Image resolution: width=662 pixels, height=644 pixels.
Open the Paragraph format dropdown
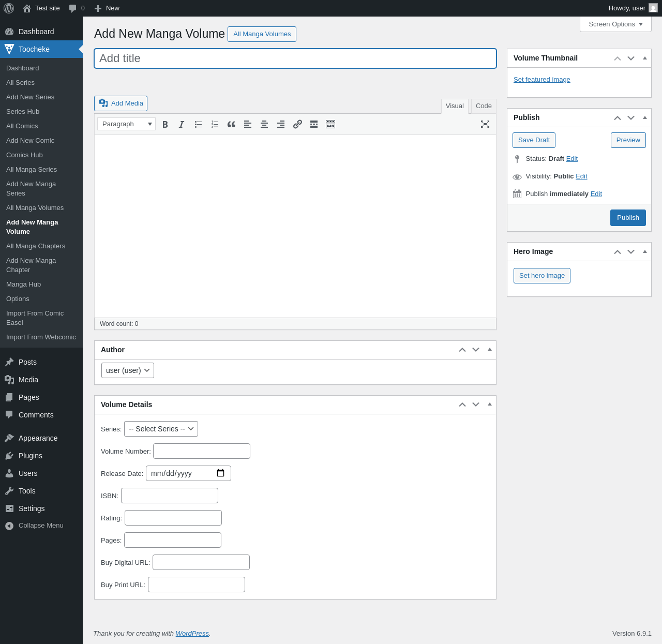[127, 124]
